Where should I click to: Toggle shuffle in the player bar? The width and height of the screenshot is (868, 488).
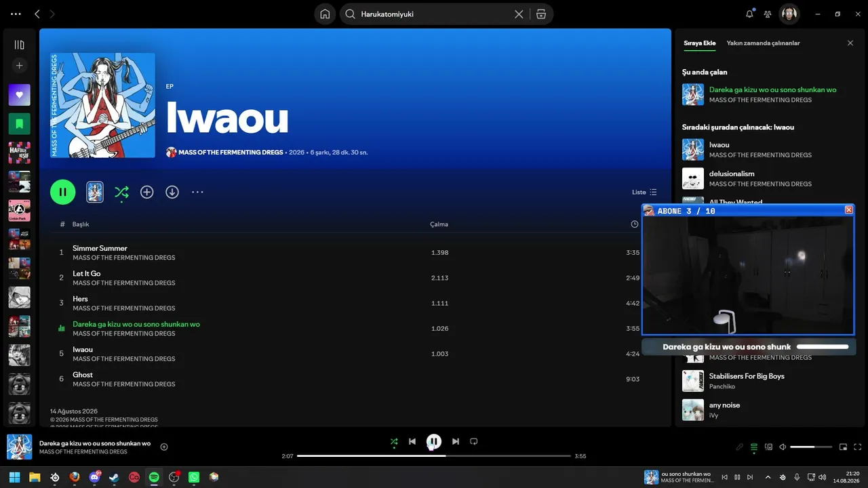394,442
